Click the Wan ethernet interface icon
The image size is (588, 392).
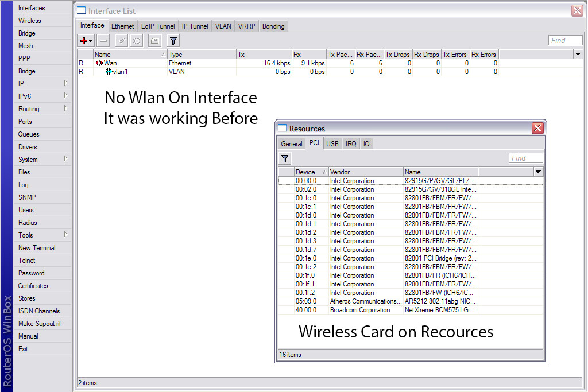tap(99, 63)
